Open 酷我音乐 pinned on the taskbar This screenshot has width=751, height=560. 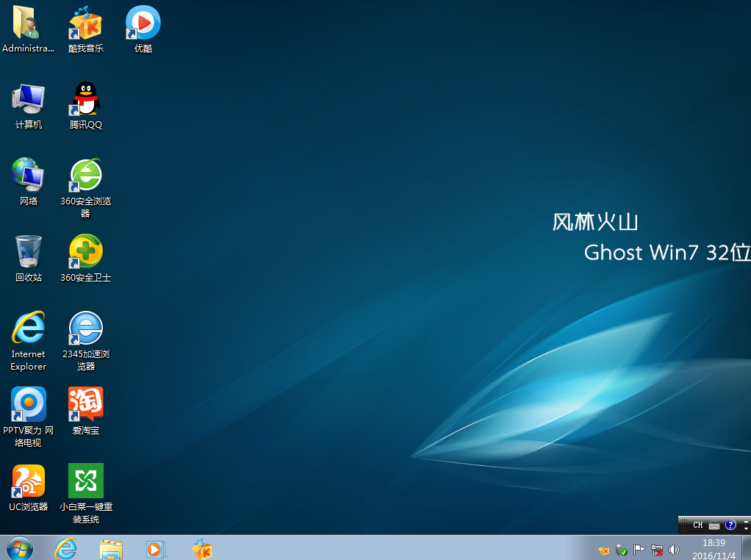tap(201, 549)
